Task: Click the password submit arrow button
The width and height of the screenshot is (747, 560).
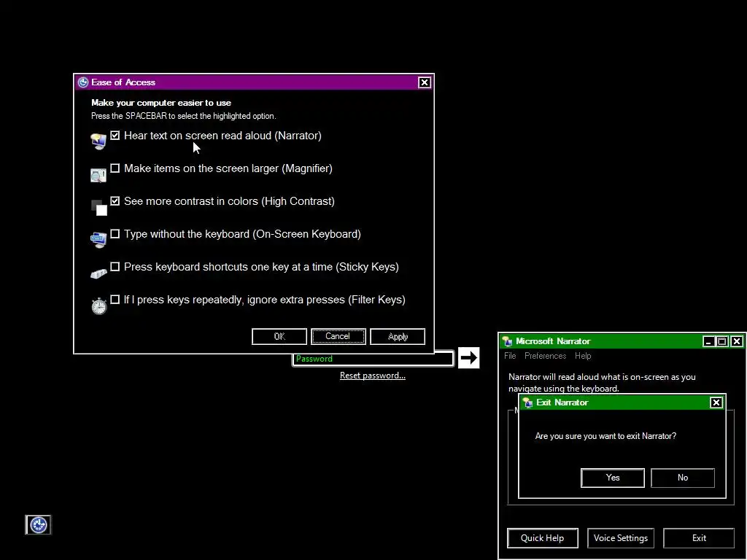Action: click(x=469, y=357)
